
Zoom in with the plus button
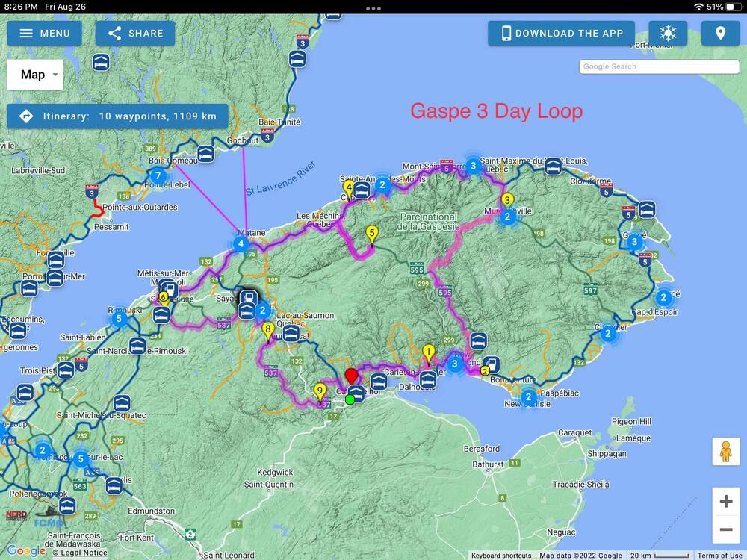point(725,502)
